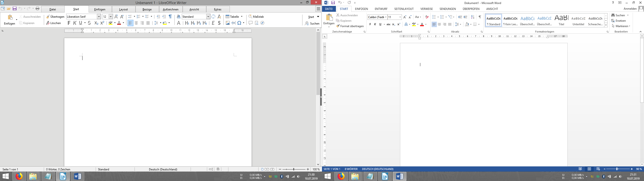Insert a page break in LibreOffice Writer
The image size is (644, 181).
point(234,23)
